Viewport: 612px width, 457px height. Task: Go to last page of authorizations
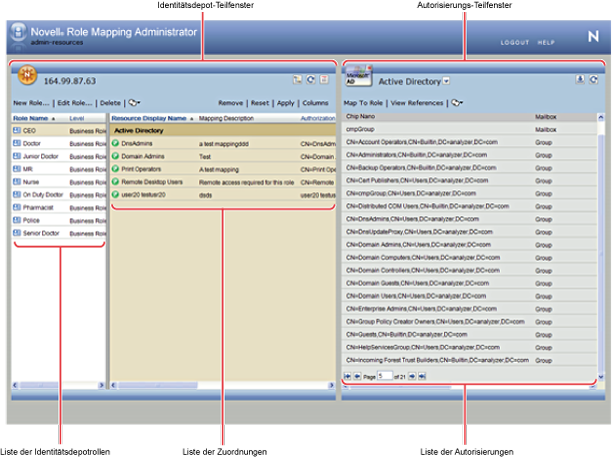click(x=422, y=376)
